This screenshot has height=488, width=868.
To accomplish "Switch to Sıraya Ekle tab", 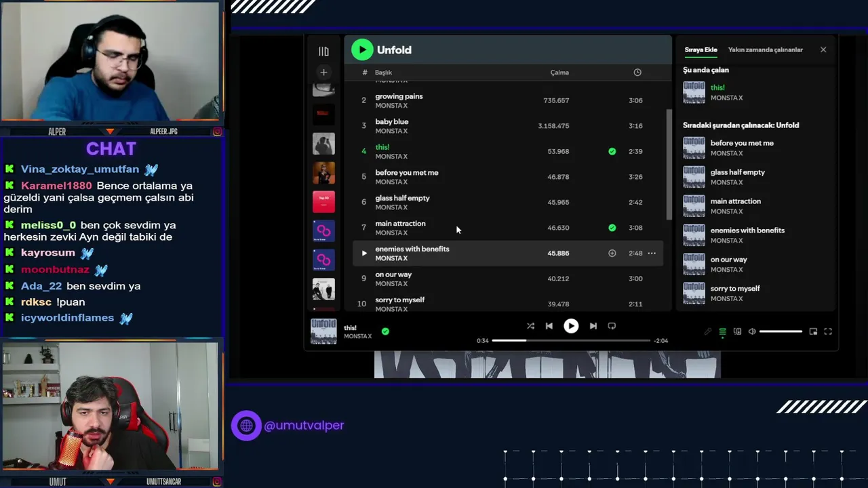I will (x=701, y=49).
